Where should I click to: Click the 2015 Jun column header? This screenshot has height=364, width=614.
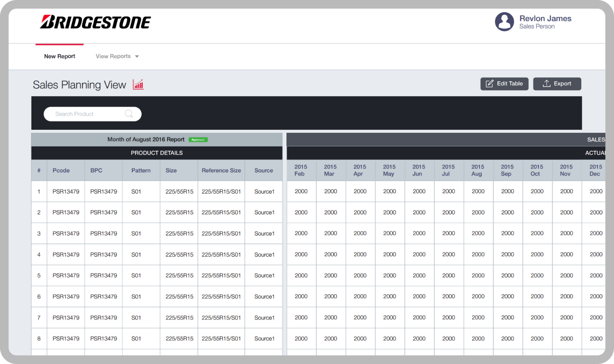pos(419,170)
